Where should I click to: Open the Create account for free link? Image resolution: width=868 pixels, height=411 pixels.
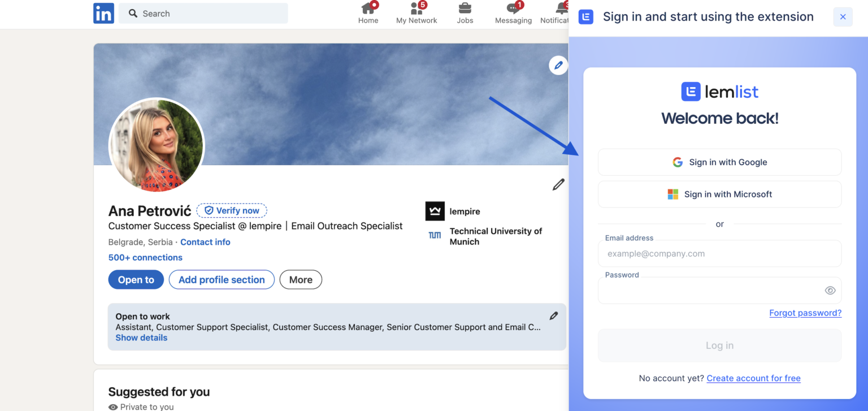click(753, 378)
